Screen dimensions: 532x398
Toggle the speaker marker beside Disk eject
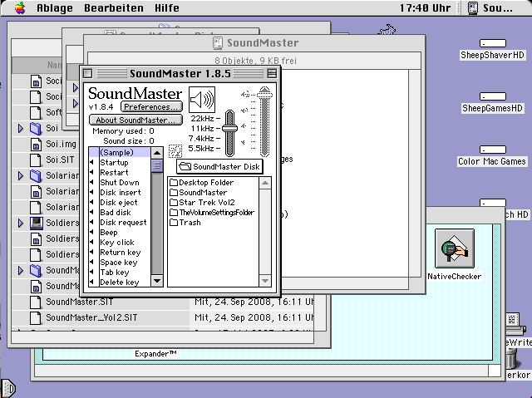pyautogui.click(x=91, y=203)
